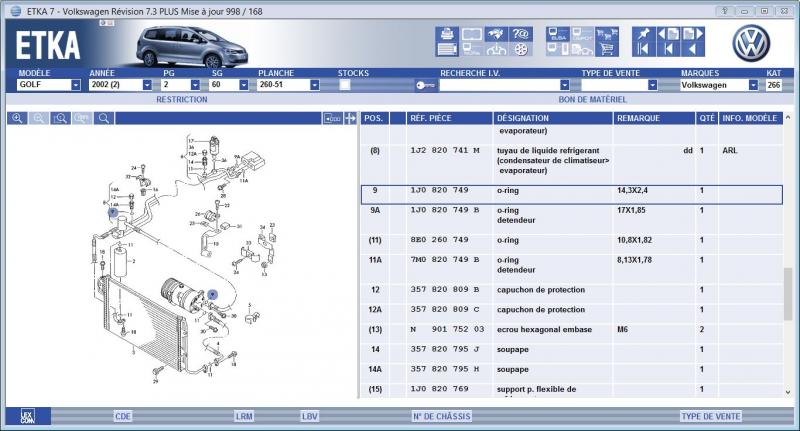Viewport: 800px width, 431px height.
Task: Click the pushpin icon
Action: coord(643,34)
